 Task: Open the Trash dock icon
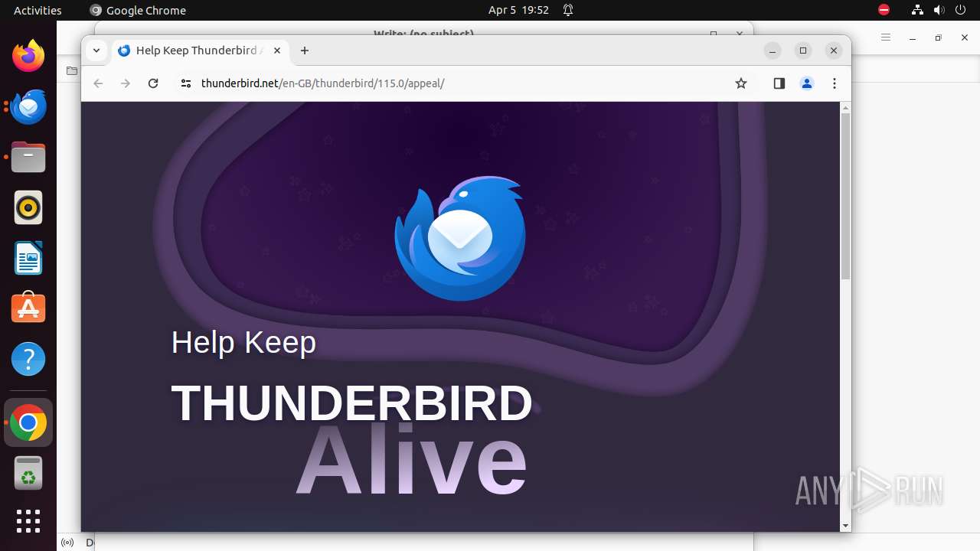point(28,473)
